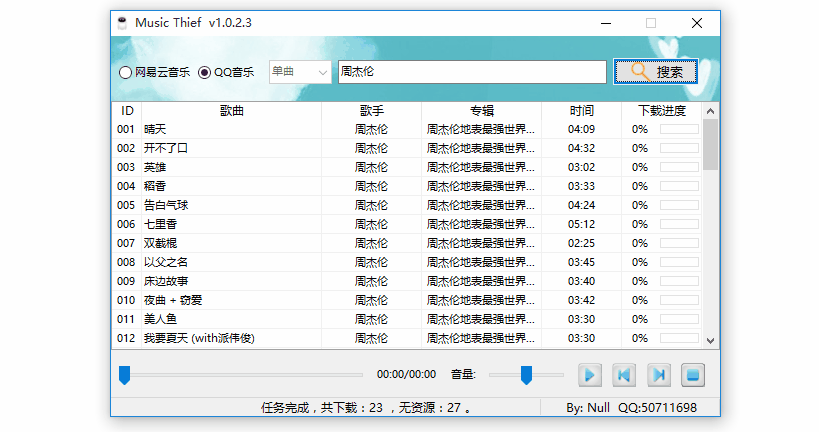Skip to the next track
The width and height of the screenshot is (819, 432).
click(659, 375)
